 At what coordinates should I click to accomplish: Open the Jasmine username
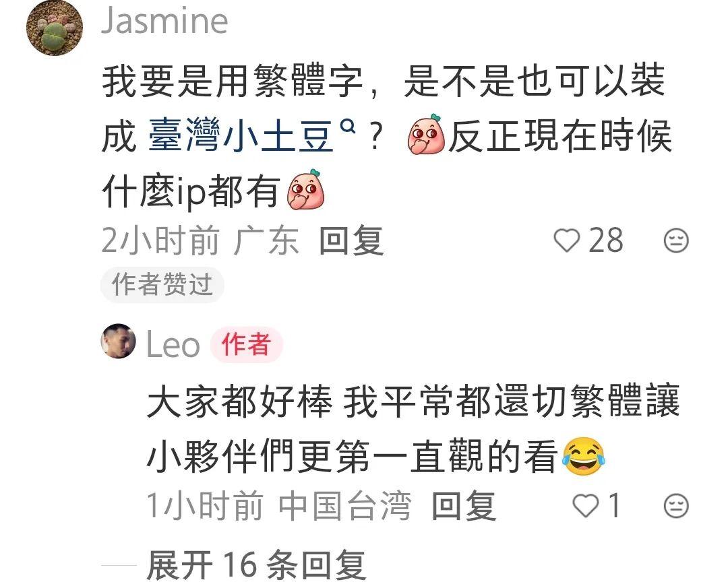(165, 22)
